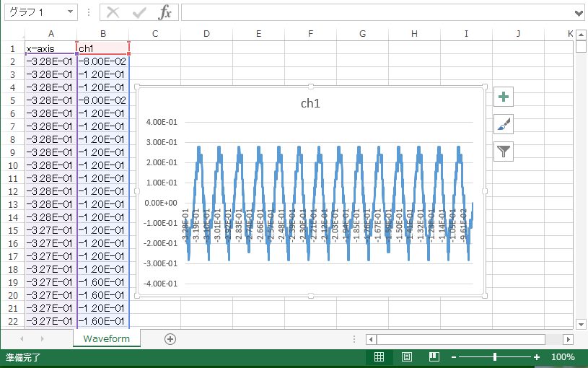Screen dimensions: 588x368
Task: Click the chart's top-center resize handle
Action: pyautogui.click(x=311, y=87)
